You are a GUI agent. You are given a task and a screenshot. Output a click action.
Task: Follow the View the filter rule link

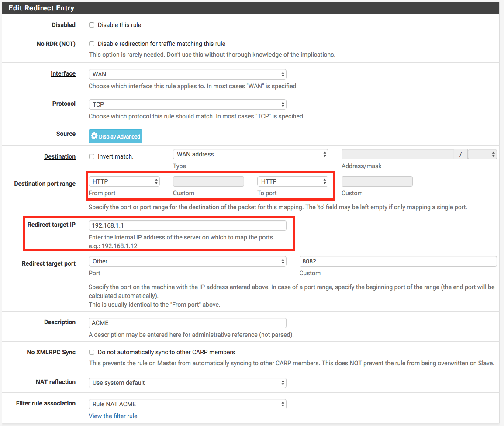113,416
